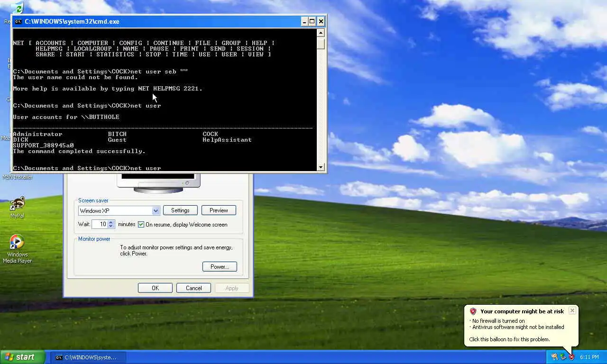Image resolution: width=607 pixels, height=364 pixels.
Task: Decrease the Wait minutes with the down arrow
Action: [111, 227]
